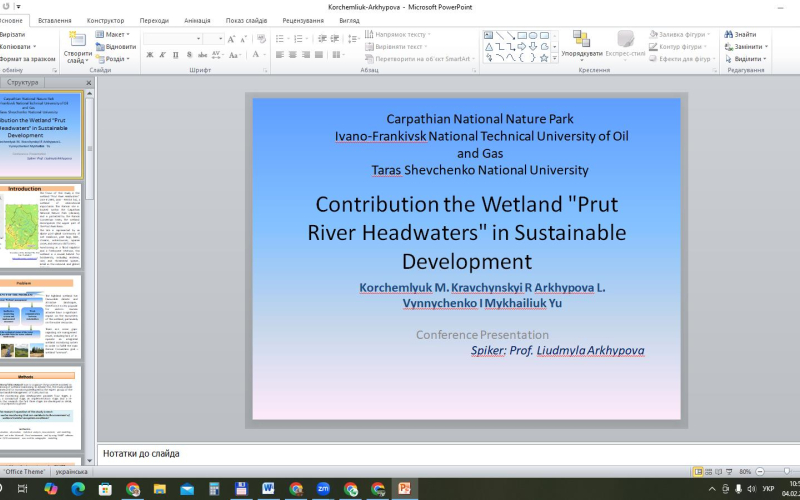The width and height of the screenshot is (800, 500).
Task: Open Microsoft Word from the taskbar
Action: click(268, 489)
